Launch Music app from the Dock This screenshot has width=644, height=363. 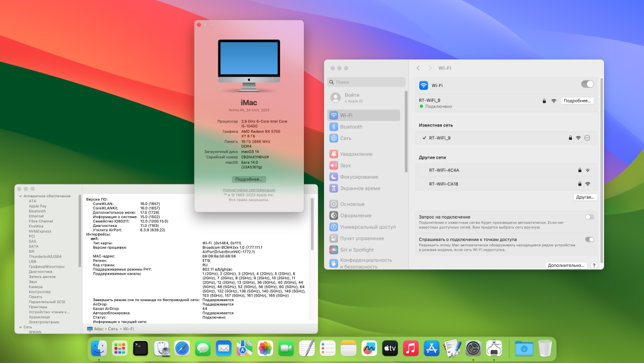click(x=411, y=349)
